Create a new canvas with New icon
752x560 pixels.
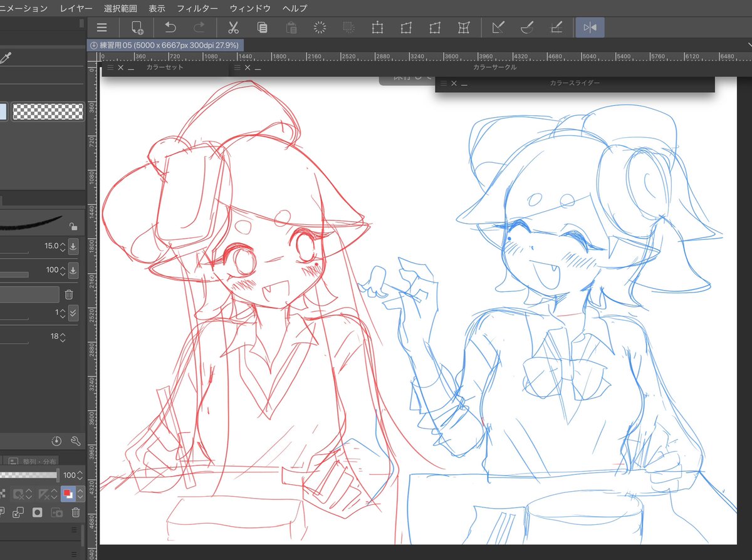[x=136, y=27]
